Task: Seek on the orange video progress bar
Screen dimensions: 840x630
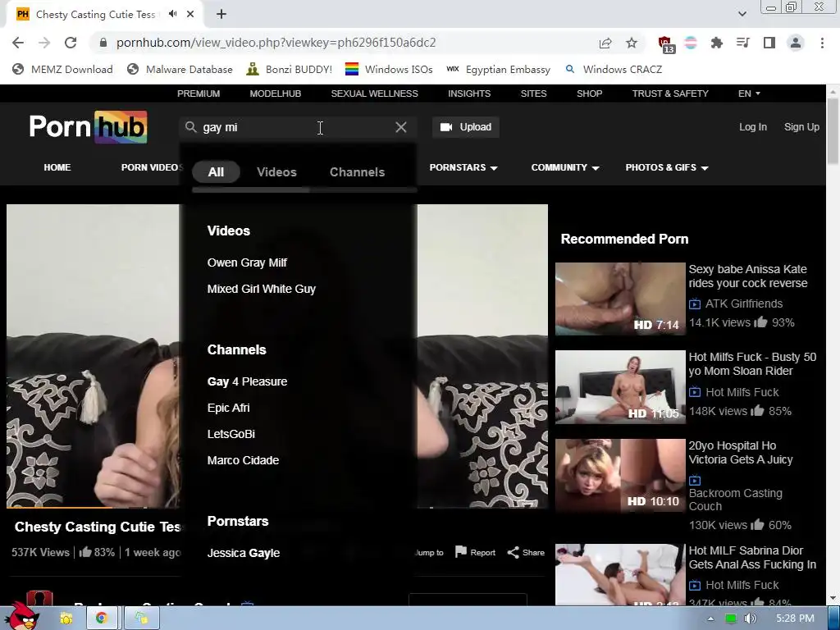Action: [59, 507]
